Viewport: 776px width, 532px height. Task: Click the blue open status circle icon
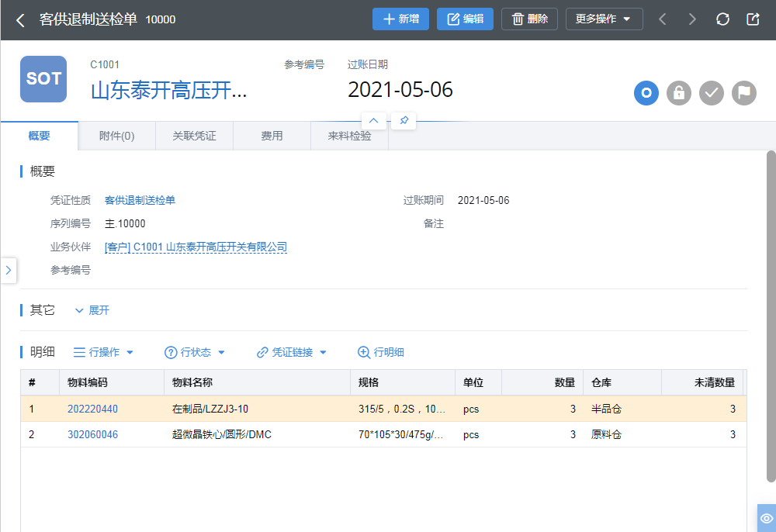point(646,93)
